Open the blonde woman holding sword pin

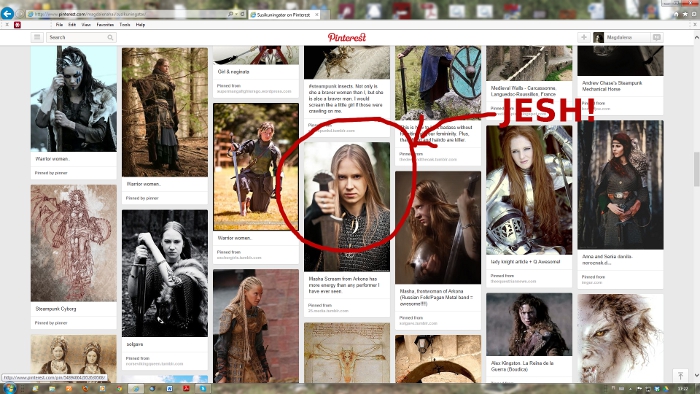click(347, 207)
